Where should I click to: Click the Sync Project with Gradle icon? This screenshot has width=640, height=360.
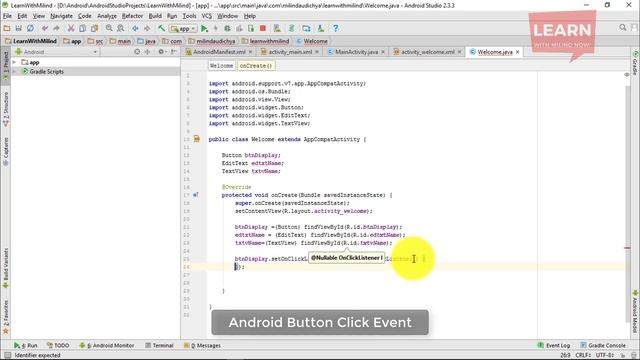tap(291, 28)
